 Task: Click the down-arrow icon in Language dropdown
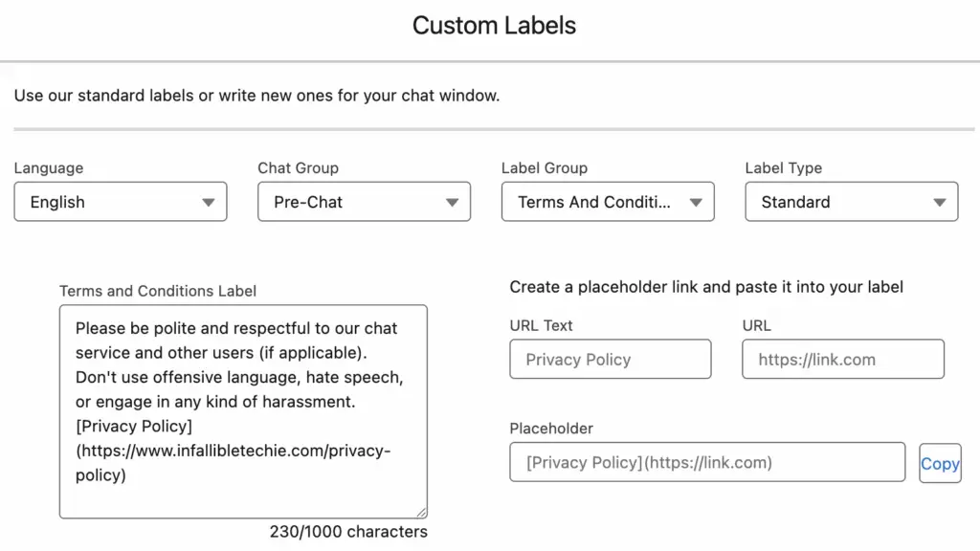208,203
